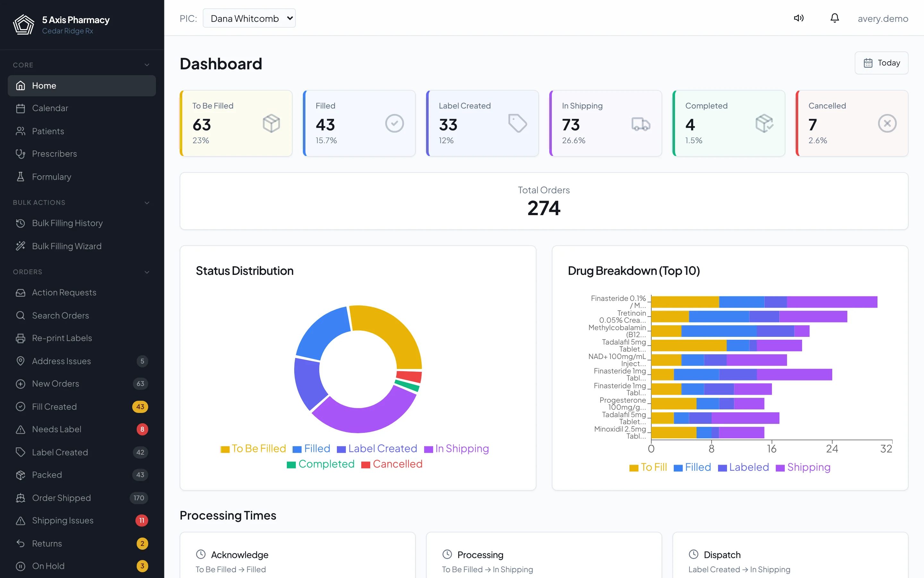Click purple Shipping swatch in Drug Breakdown legend
The image size is (924, 578).
pos(781,468)
